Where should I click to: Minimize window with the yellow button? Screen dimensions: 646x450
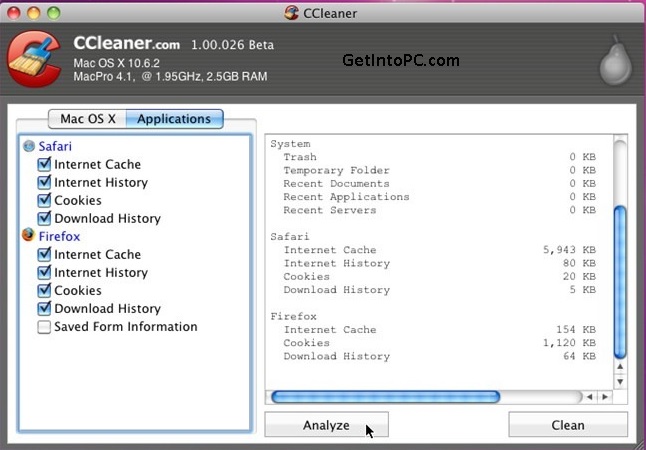(x=34, y=13)
